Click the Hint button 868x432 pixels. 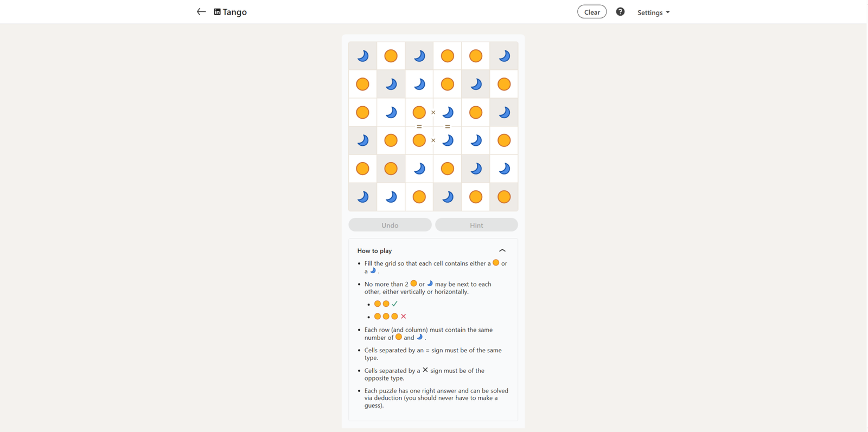pos(476,225)
